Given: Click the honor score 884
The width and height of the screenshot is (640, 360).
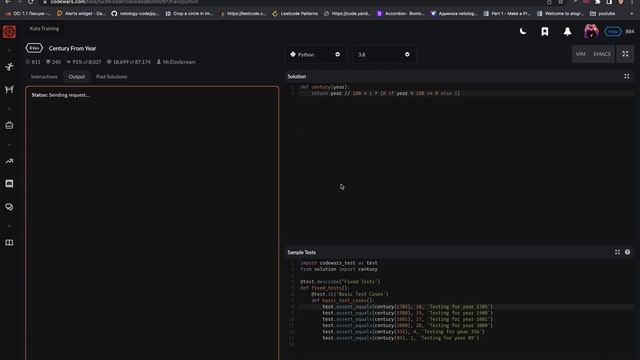Looking at the screenshot, I should (630, 31).
